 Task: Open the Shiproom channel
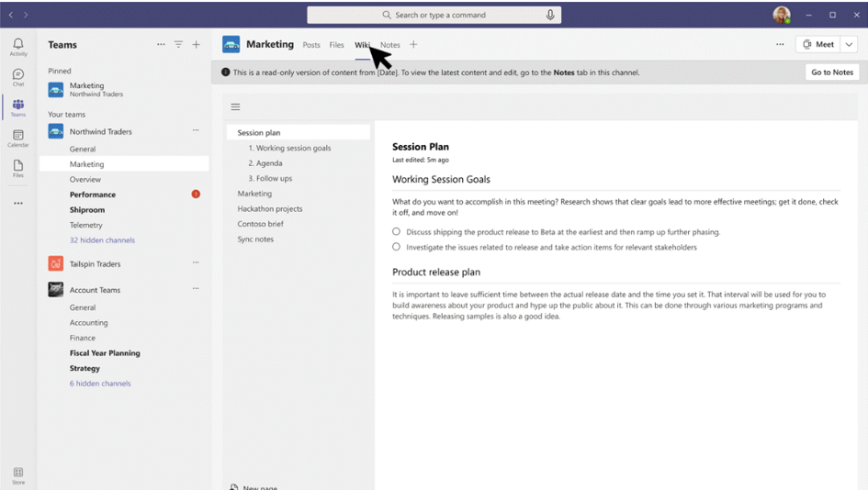87,209
